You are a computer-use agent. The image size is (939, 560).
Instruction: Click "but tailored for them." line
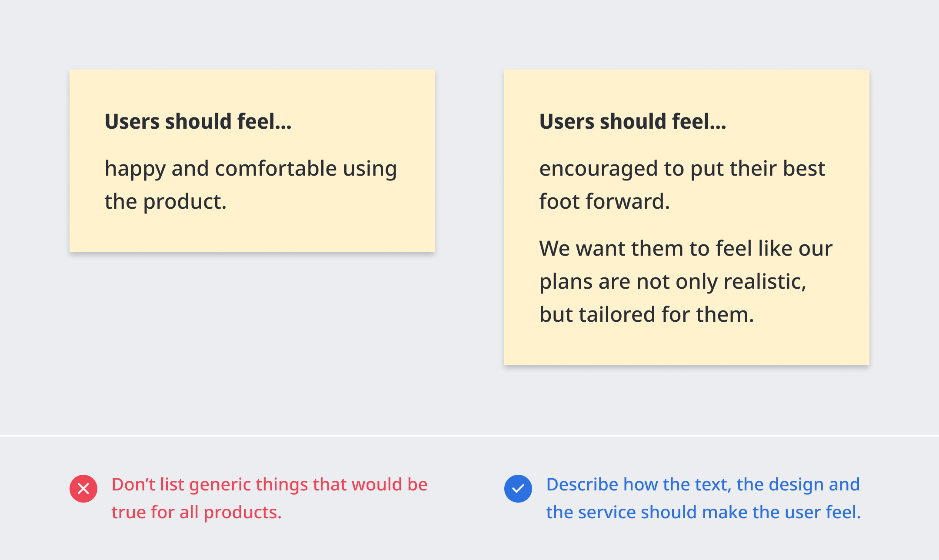pyautogui.click(x=646, y=315)
